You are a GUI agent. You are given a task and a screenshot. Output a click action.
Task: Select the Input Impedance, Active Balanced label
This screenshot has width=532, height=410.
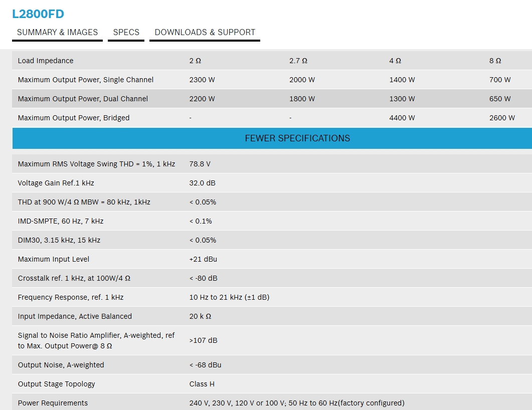tap(75, 316)
